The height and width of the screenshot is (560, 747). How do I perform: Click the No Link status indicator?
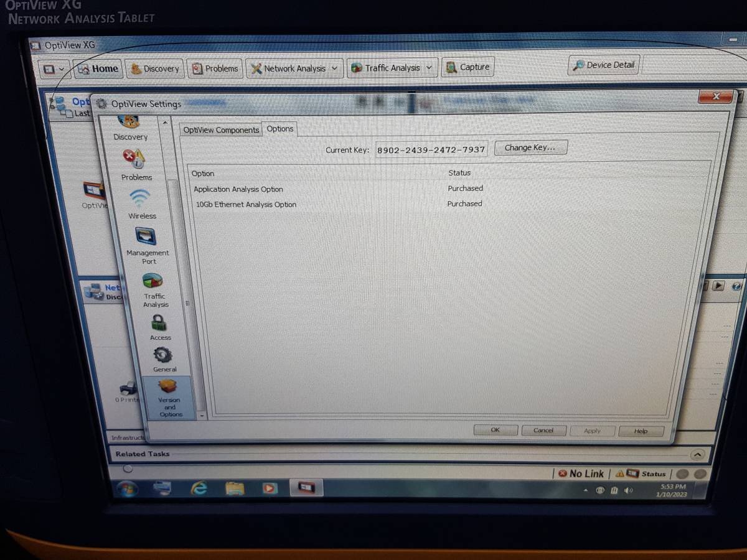[x=581, y=474]
